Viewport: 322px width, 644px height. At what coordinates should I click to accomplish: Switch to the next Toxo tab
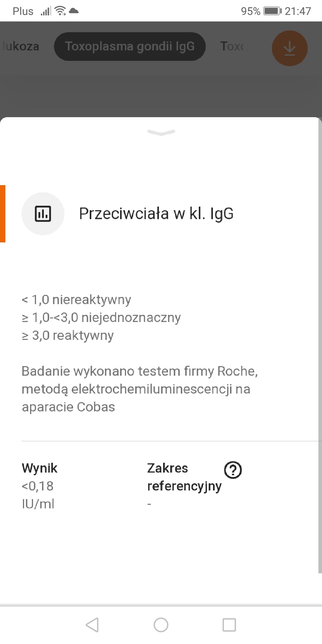pos(232,47)
